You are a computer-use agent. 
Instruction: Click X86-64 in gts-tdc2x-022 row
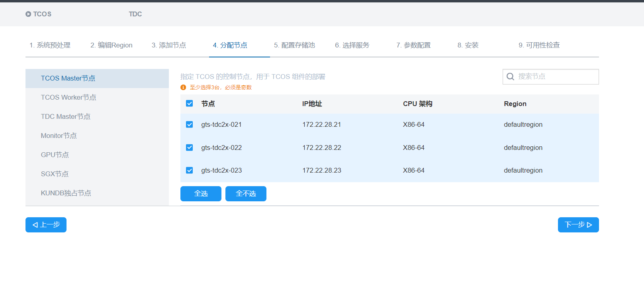pos(414,147)
